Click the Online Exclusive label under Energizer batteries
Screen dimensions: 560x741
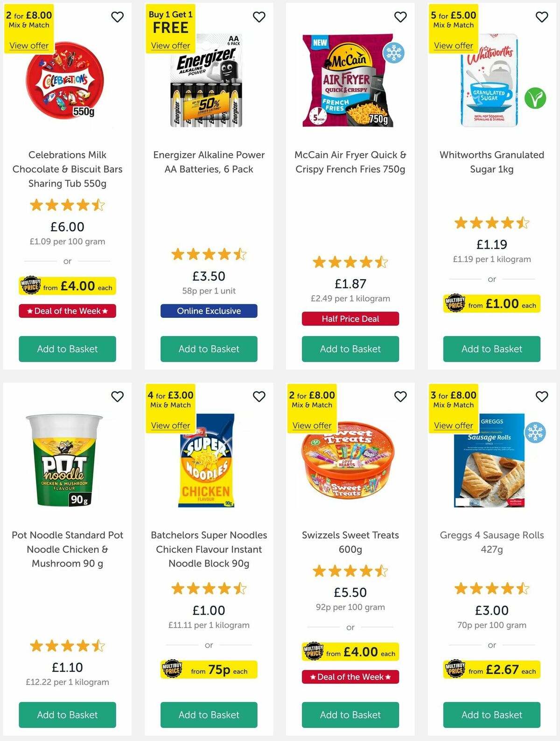click(209, 311)
